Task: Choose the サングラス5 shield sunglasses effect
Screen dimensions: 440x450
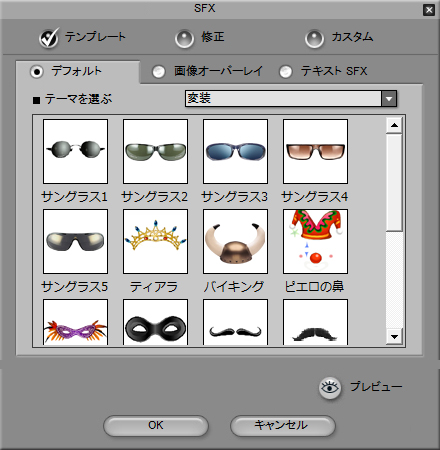Action: (75, 241)
